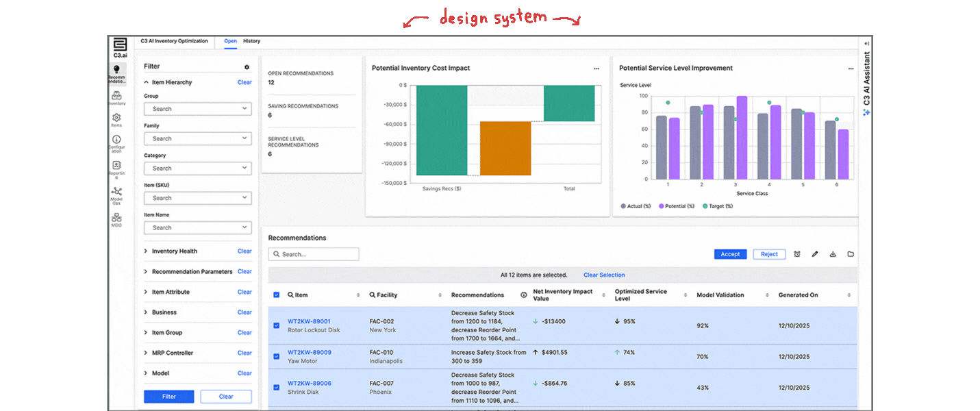The image size is (980, 411).
Task: Click the folder icon in Recommendations toolbar
Action: point(851,254)
